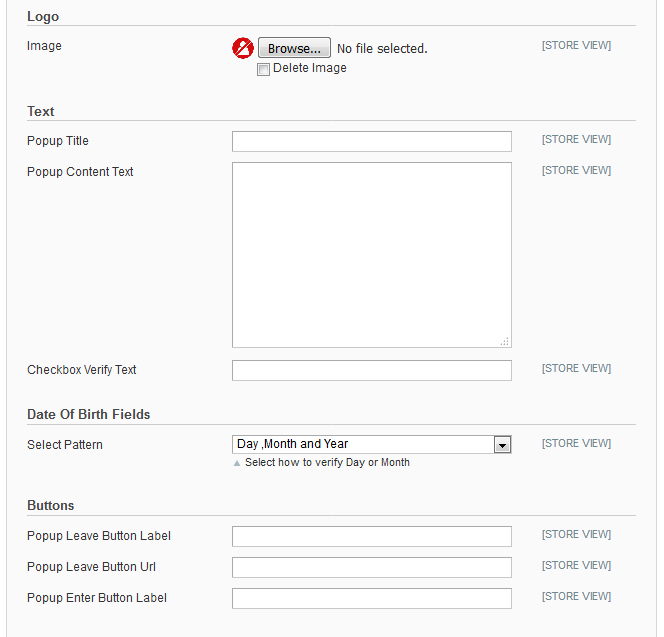Click the Select Pattern dropdown arrow
This screenshot has height=637, width=664.
[502, 445]
